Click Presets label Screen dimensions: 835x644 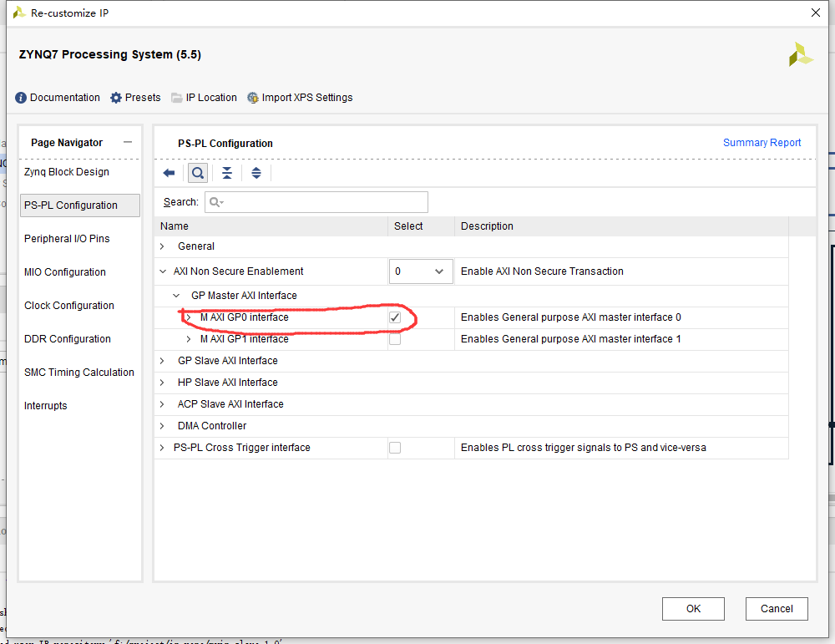click(143, 98)
